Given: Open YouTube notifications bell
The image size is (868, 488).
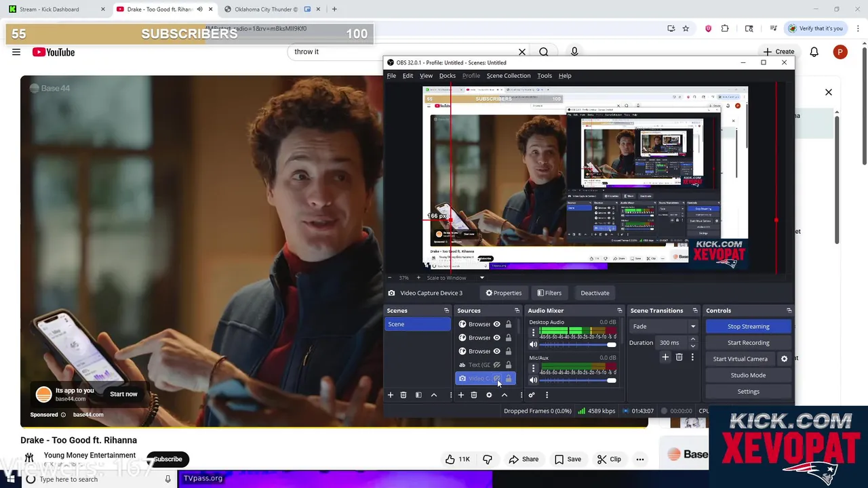Looking at the screenshot, I should coord(814,52).
